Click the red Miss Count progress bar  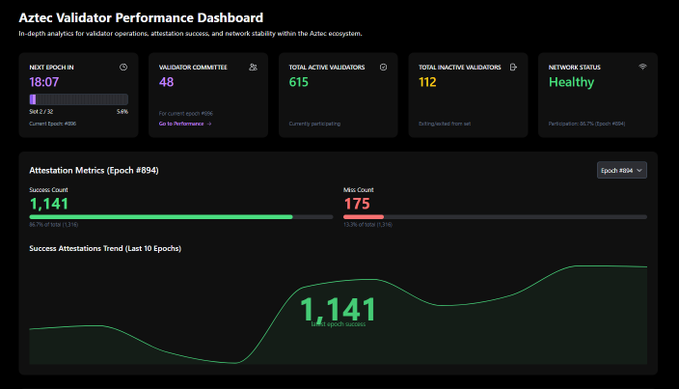(x=495, y=217)
